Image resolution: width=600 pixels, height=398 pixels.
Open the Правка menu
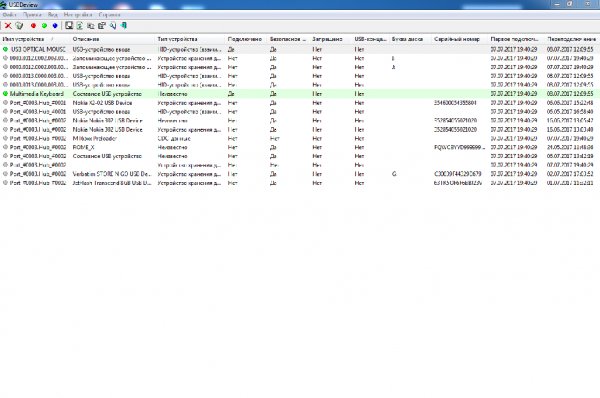pos(32,15)
